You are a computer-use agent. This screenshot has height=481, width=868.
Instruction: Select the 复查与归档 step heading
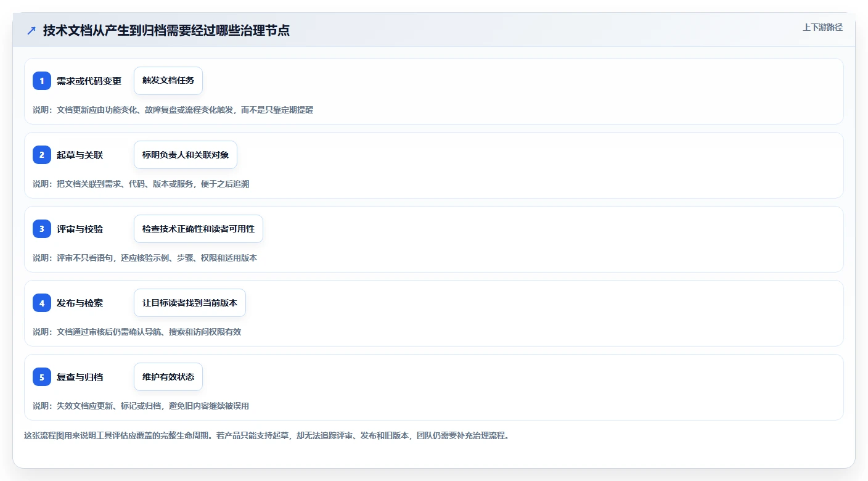coord(80,377)
